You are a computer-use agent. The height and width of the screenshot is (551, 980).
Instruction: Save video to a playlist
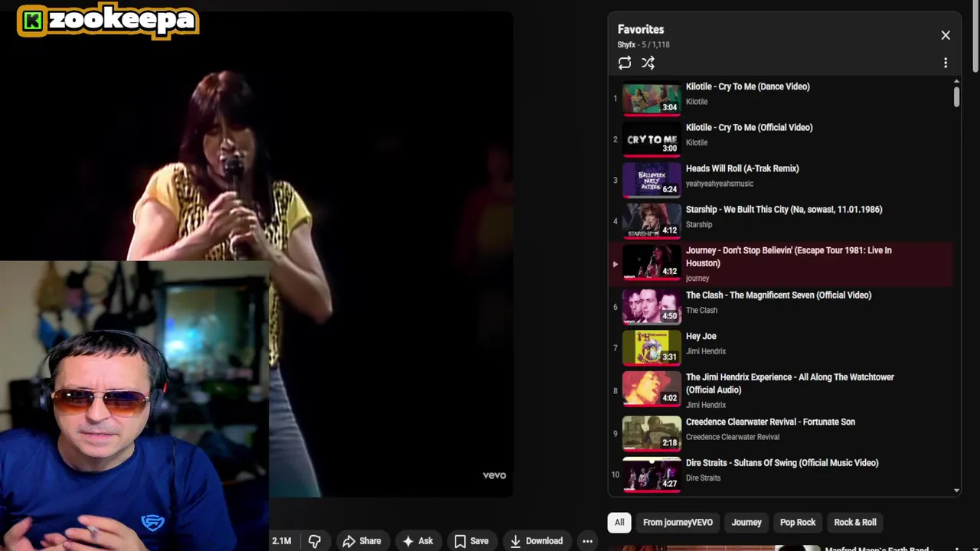pyautogui.click(x=472, y=541)
